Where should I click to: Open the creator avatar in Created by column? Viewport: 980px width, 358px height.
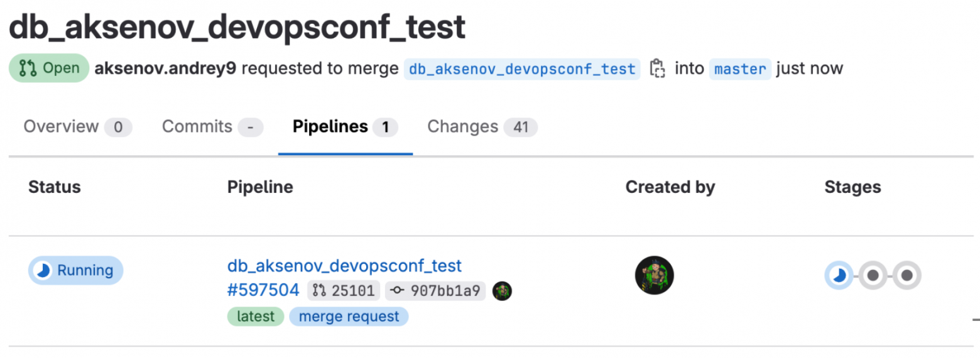click(x=654, y=275)
